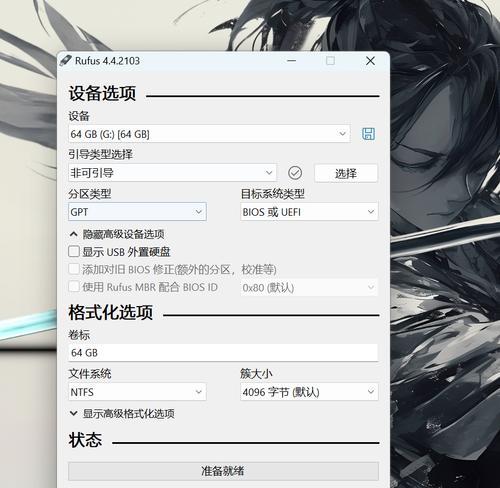
Task: Click the checkmark hash verification icon
Action: [x=295, y=173]
